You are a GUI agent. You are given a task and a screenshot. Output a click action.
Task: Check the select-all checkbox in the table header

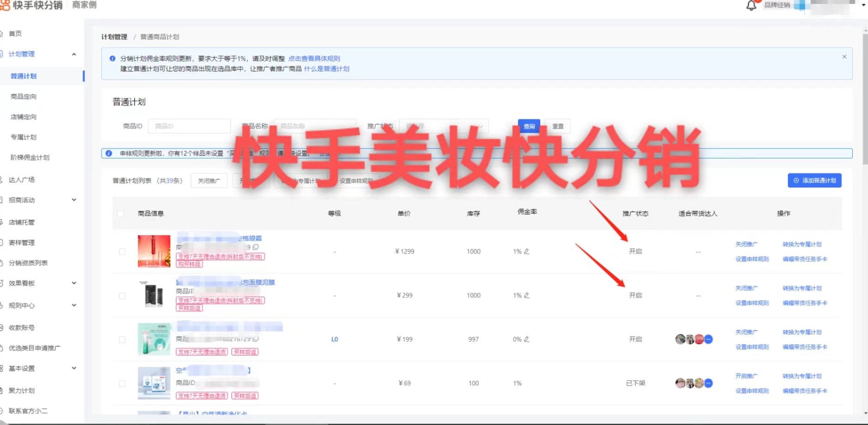121,213
